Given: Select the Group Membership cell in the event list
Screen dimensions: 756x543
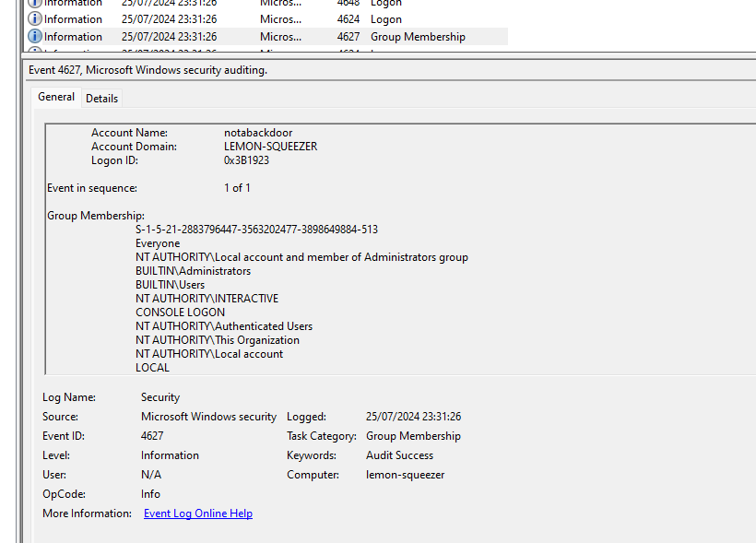Looking at the screenshot, I should (418, 37).
